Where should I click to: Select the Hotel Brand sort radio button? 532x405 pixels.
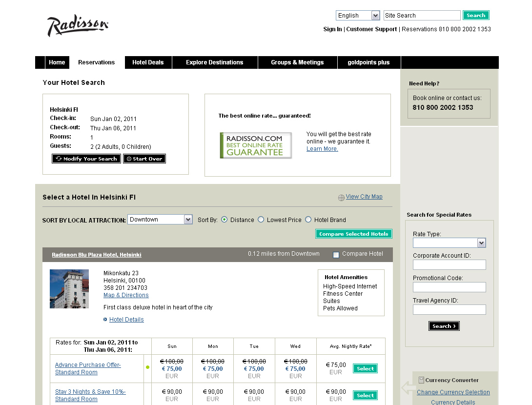click(308, 220)
